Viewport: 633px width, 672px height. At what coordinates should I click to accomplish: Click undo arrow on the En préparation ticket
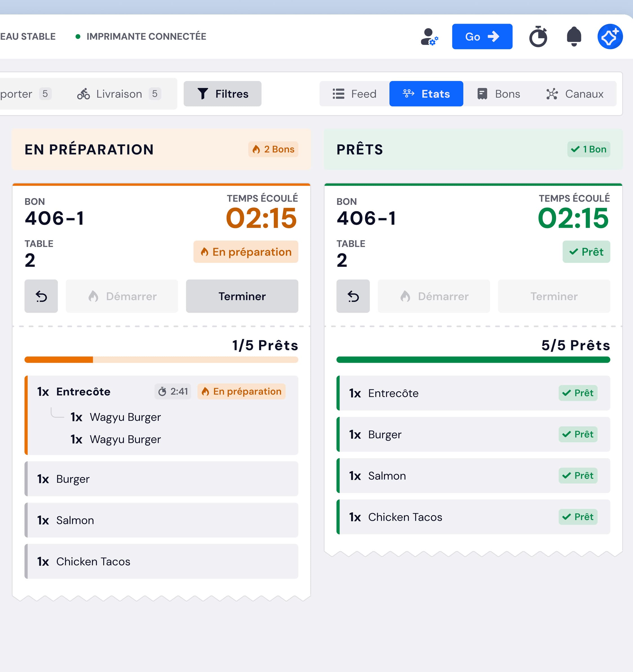[41, 296]
